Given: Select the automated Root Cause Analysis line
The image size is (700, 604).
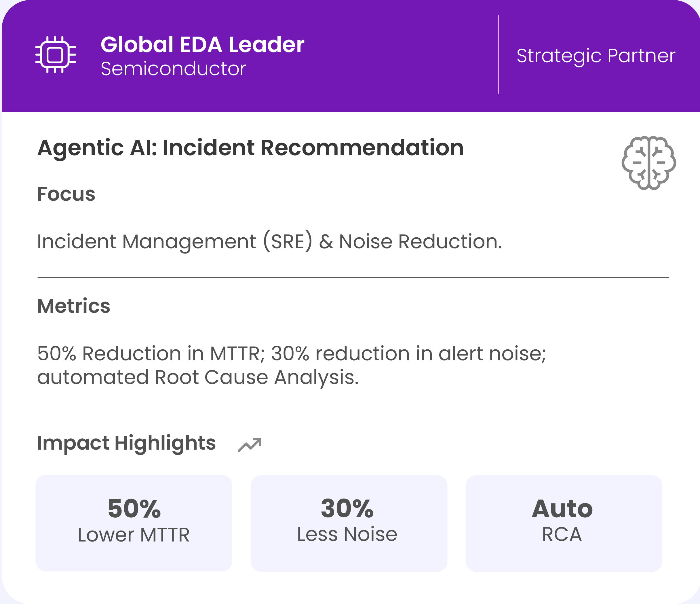Looking at the screenshot, I should tap(198, 377).
